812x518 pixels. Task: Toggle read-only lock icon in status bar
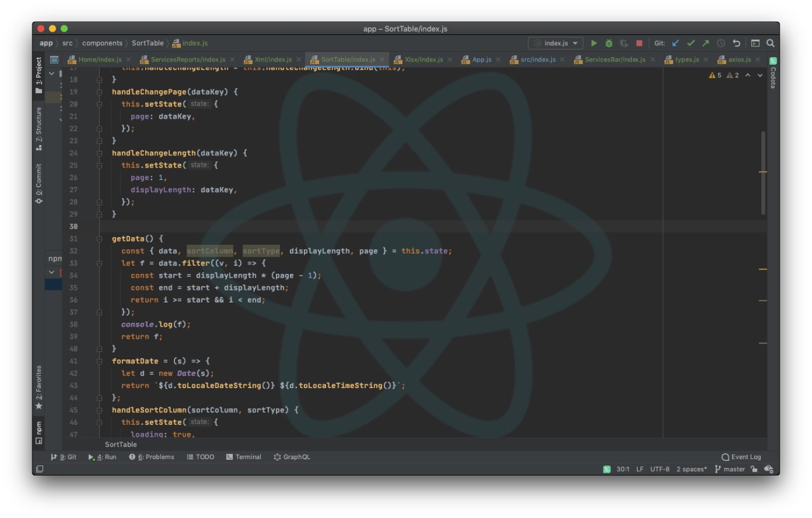click(754, 469)
